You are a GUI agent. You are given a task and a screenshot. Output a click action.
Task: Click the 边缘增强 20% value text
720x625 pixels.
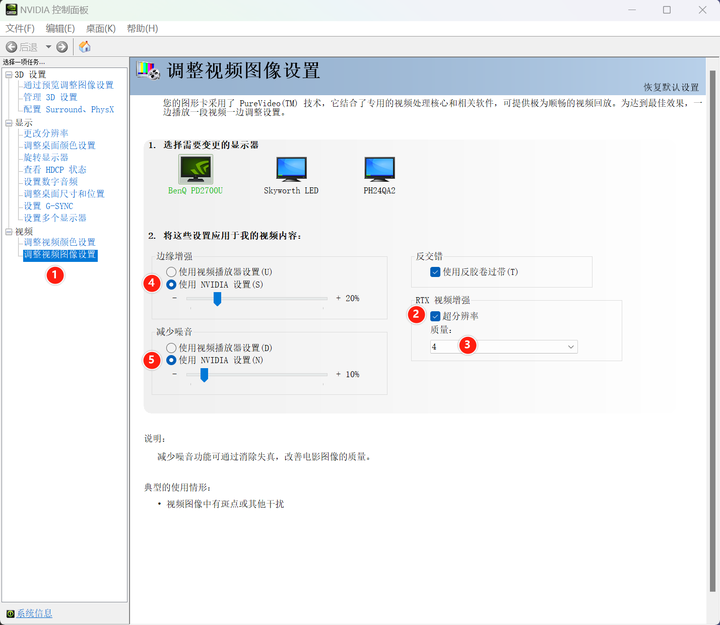(352, 298)
